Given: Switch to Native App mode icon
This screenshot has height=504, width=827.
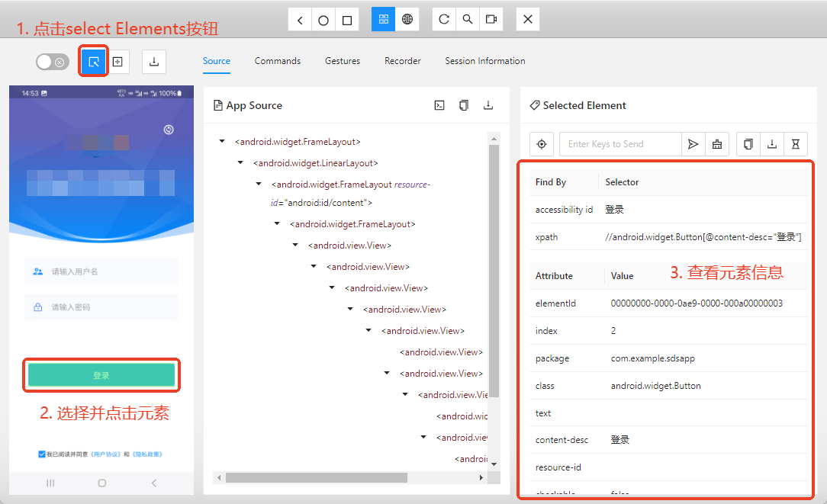Looking at the screenshot, I should point(384,20).
